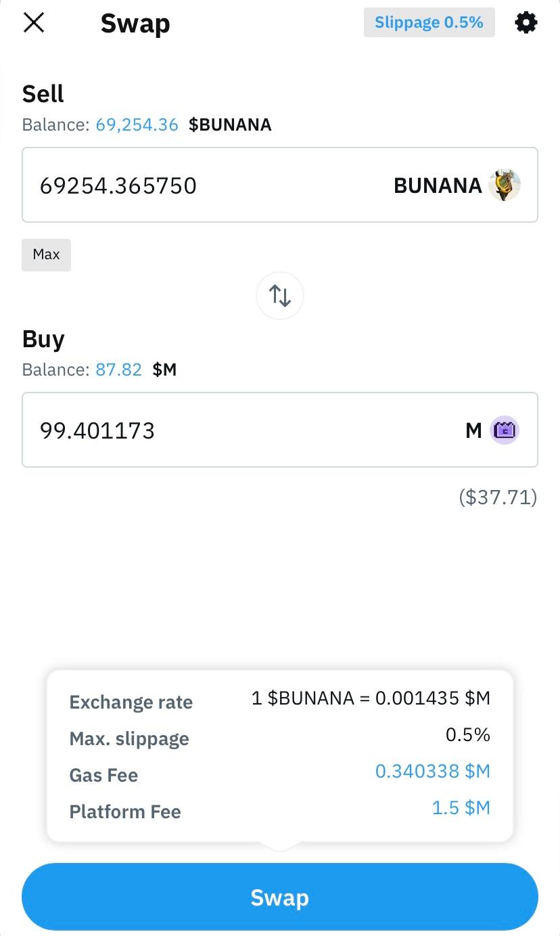Click the Max. slippage 0.5% value

[x=467, y=734]
